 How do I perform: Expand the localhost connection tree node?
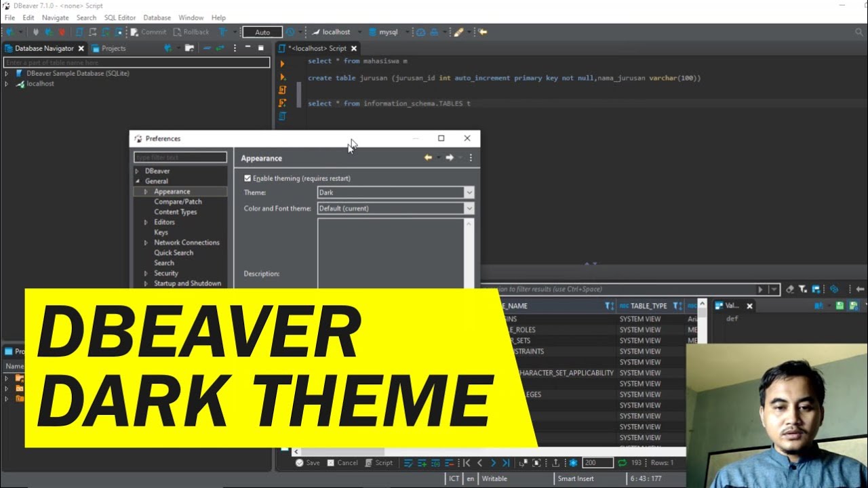pos(7,84)
